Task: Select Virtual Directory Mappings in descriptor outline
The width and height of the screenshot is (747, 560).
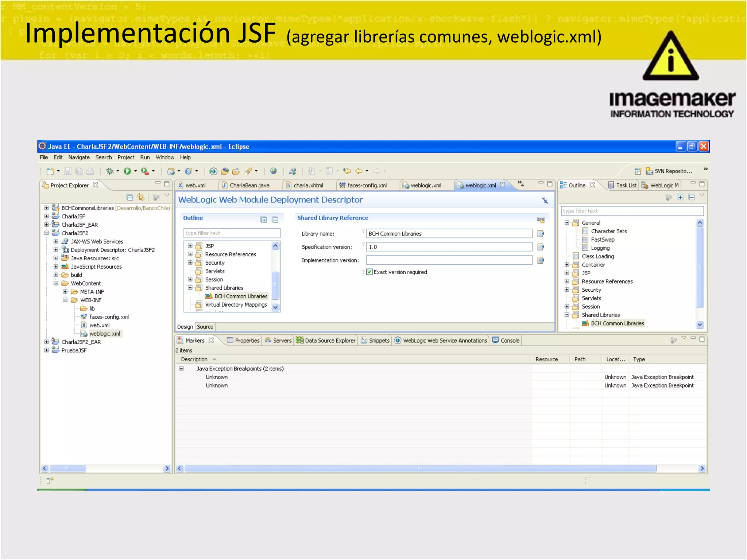Action: click(x=236, y=305)
